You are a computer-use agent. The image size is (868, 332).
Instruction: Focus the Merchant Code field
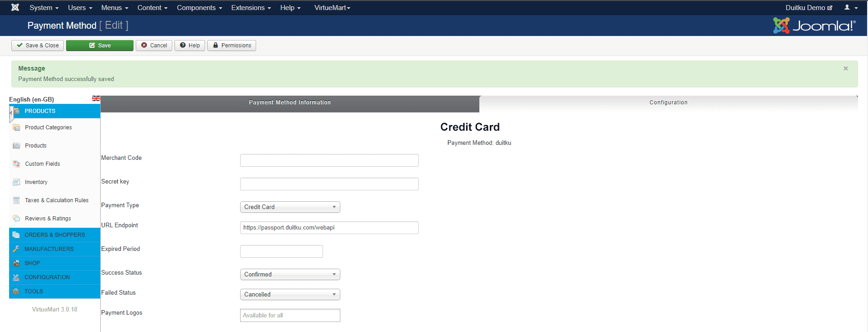point(329,160)
